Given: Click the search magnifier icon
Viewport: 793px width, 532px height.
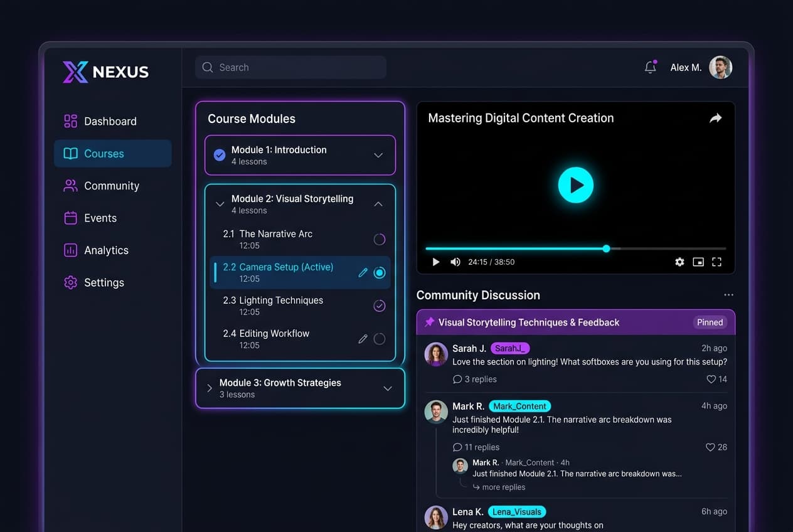Looking at the screenshot, I should pos(208,67).
